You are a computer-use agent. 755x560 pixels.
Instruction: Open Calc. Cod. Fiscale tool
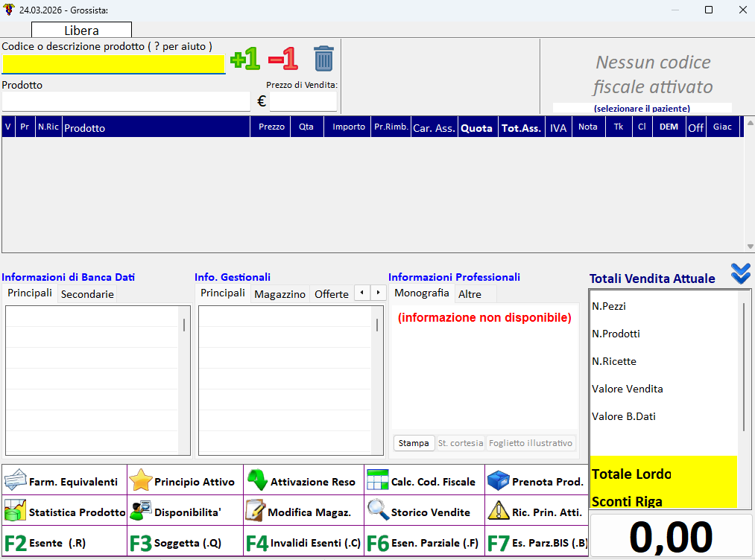tap(424, 480)
